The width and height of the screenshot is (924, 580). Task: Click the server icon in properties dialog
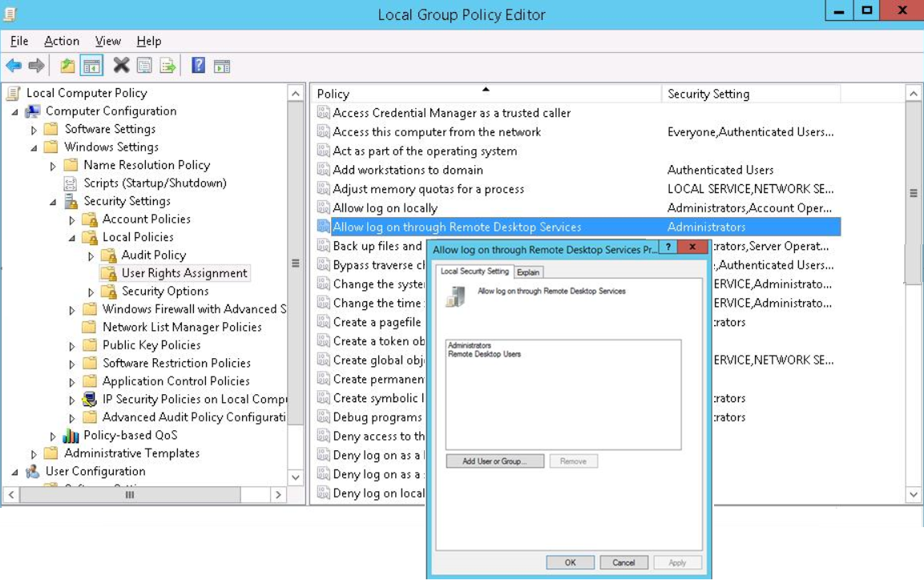(456, 296)
